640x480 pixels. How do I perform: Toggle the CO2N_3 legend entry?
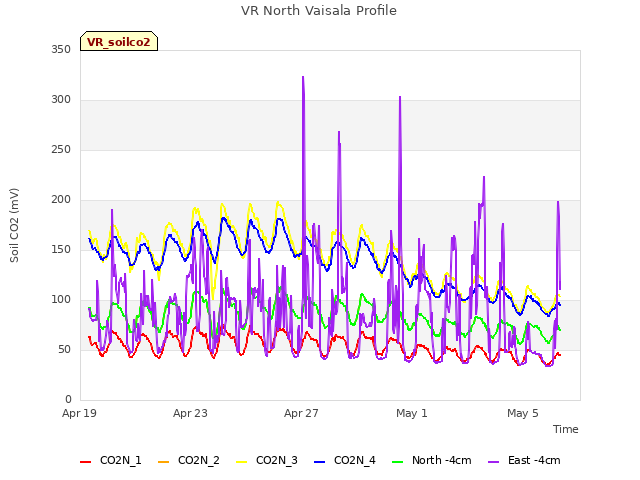click(267, 460)
